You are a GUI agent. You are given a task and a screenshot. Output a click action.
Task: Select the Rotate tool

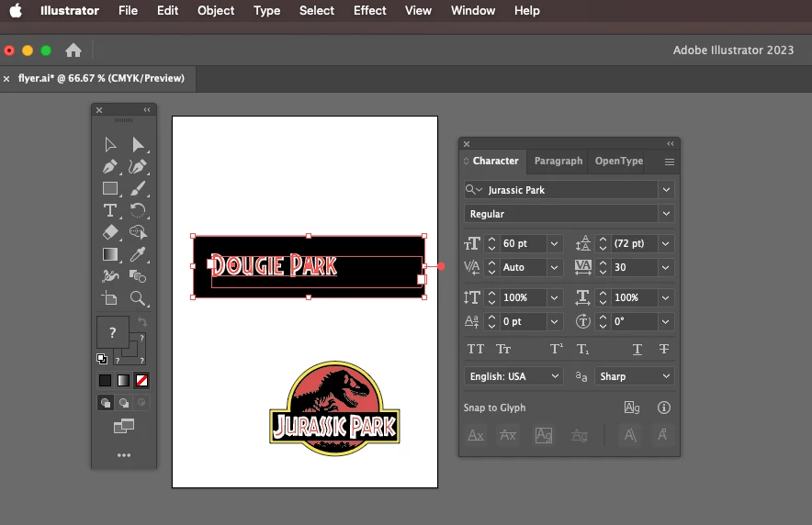(138, 210)
